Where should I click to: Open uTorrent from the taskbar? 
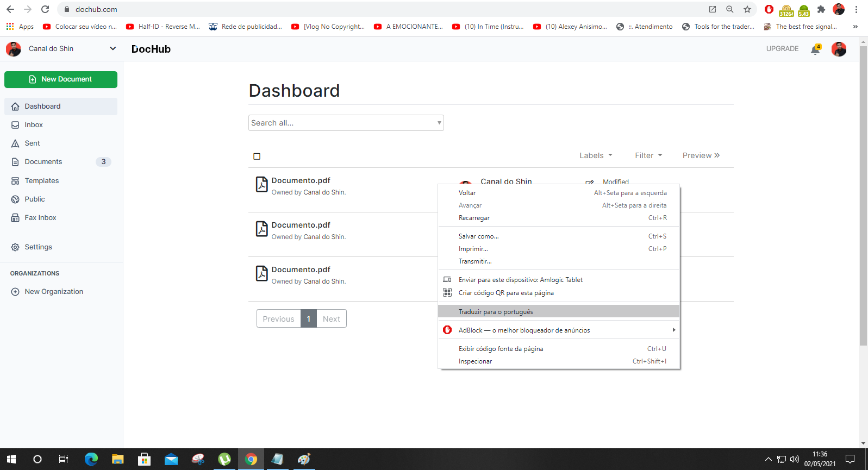(x=224, y=459)
